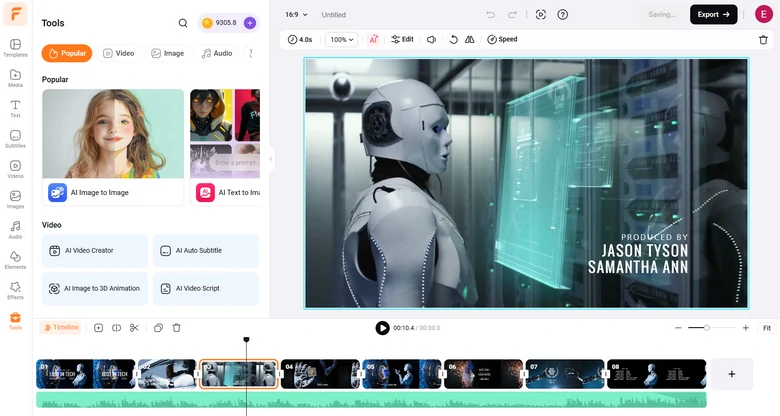Screen dimensions: 780x416
Task: Click the screen capture icon in top bar
Action: (541, 14)
